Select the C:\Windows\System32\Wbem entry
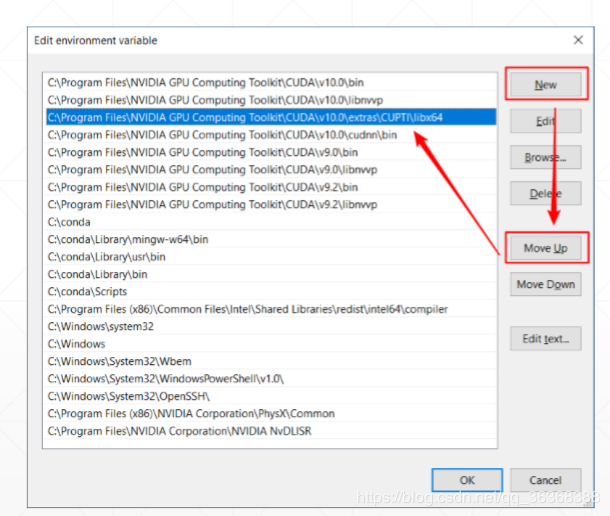This screenshot has width=610, height=516. 271,361
